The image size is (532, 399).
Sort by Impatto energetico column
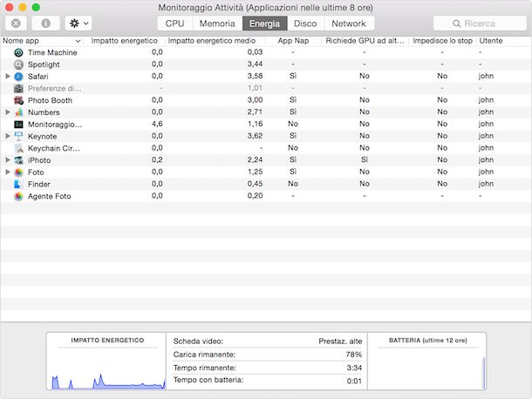point(125,41)
